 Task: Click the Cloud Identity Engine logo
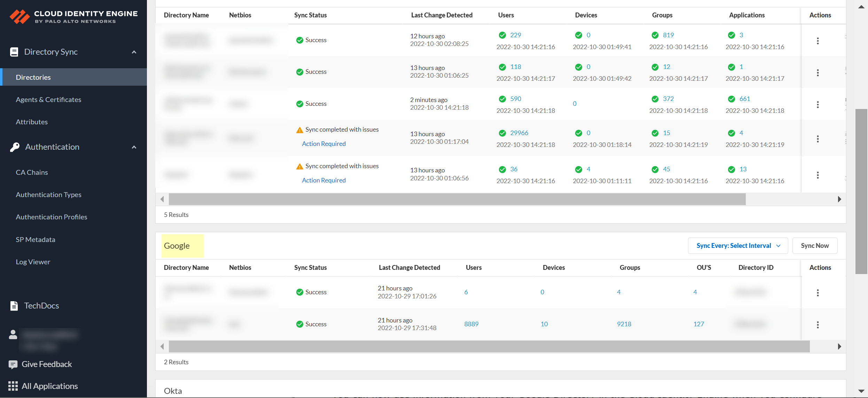click(x=19, y=16)
